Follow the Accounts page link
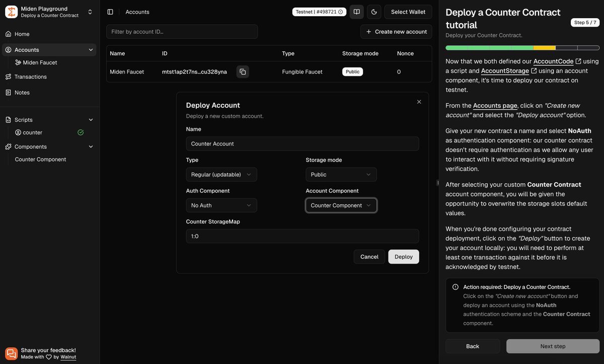 495,106
